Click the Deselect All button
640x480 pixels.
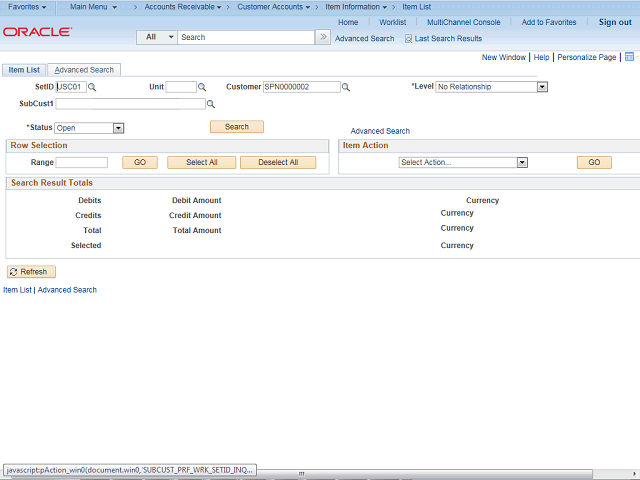tap(278, 162)
